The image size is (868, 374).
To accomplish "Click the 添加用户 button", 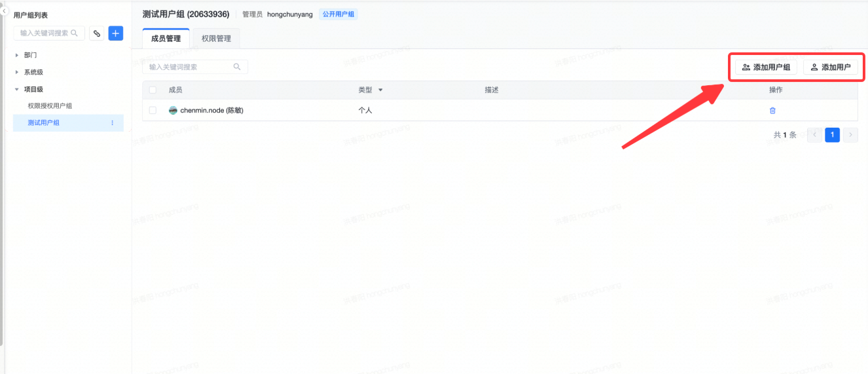I will [x=830, y=67].
